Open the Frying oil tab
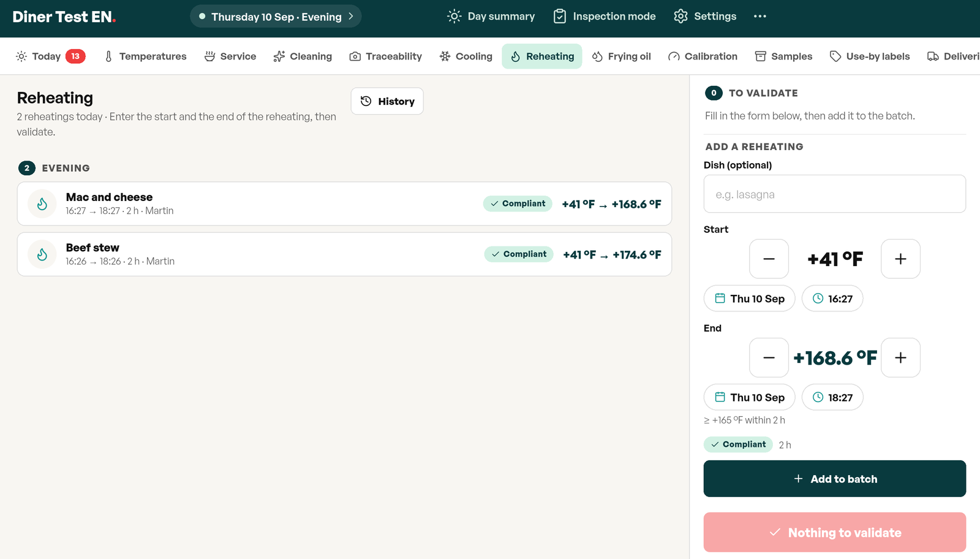 [622, 56]
